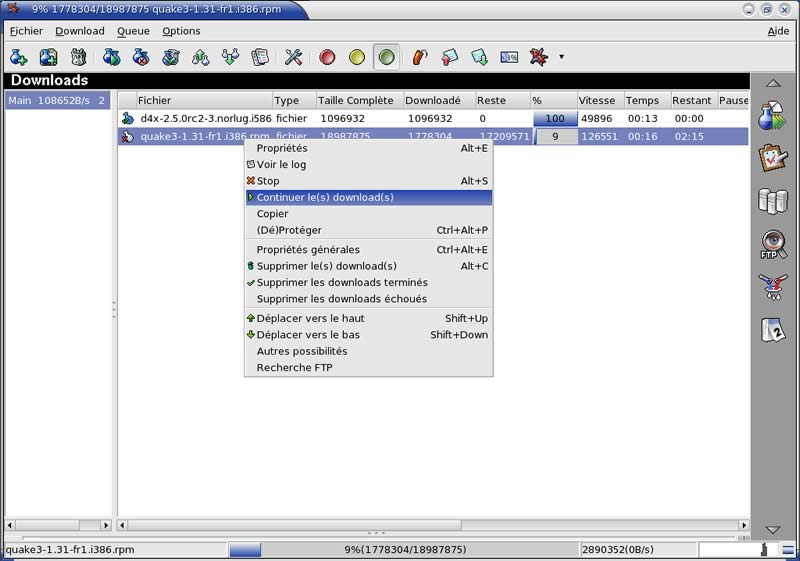Open the Download menu
This screenshot has height=561, width=800.
[80, 31]
